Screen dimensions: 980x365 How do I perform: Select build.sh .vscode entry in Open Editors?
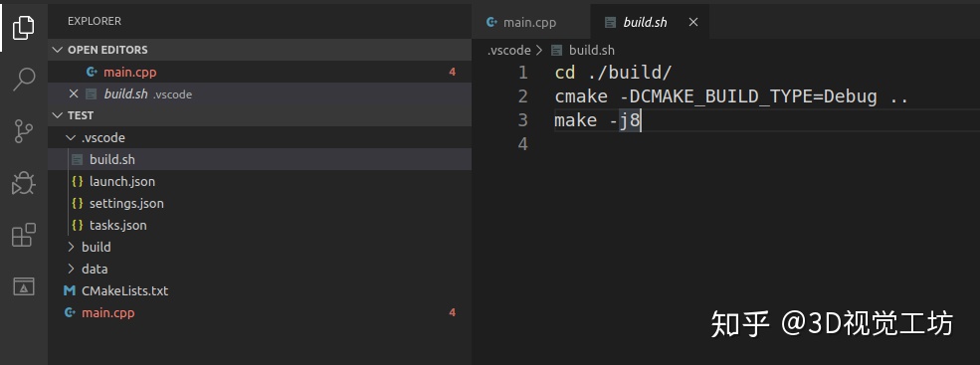[260, 93]
